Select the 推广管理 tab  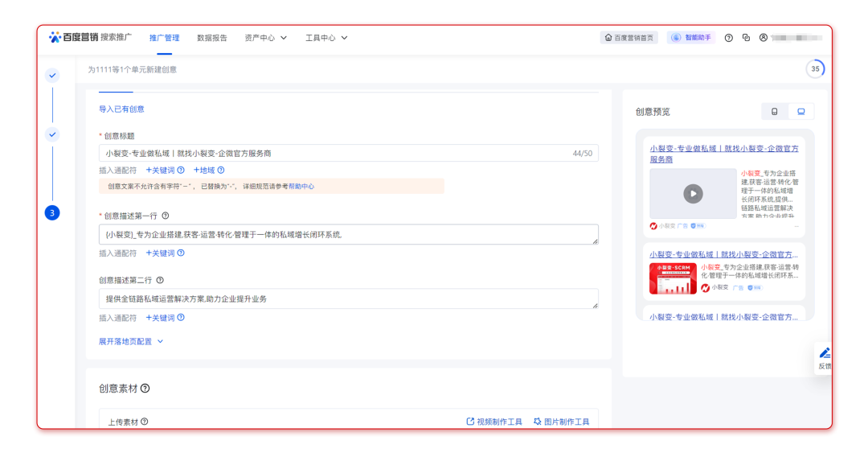point(164,38)
